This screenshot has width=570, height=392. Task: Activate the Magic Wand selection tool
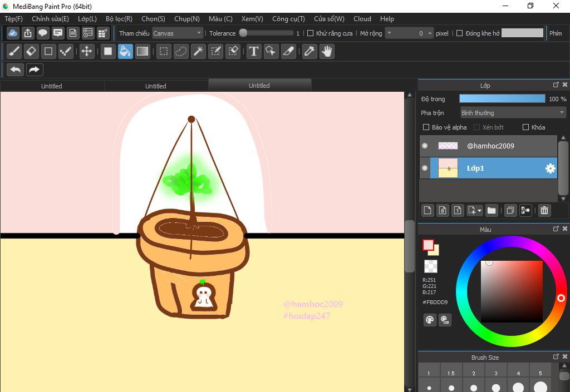click(198, 52)
